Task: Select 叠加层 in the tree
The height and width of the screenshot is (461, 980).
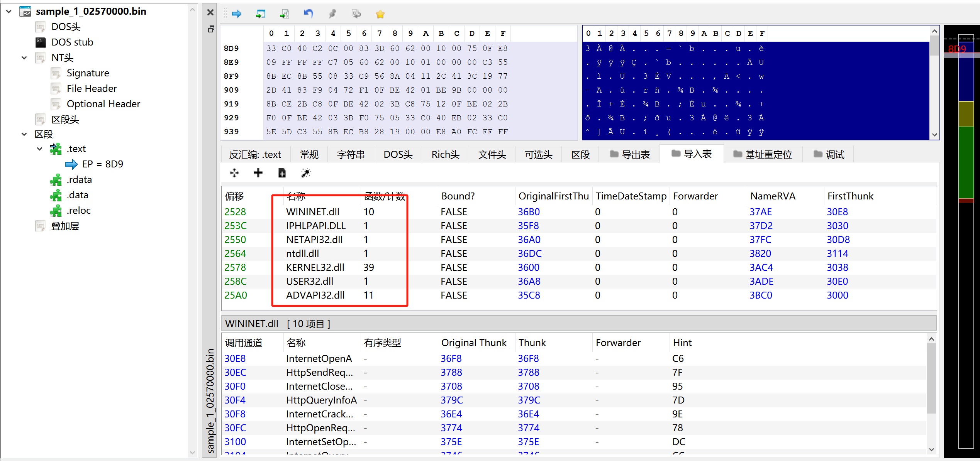Action: click(x=65, y=226)
